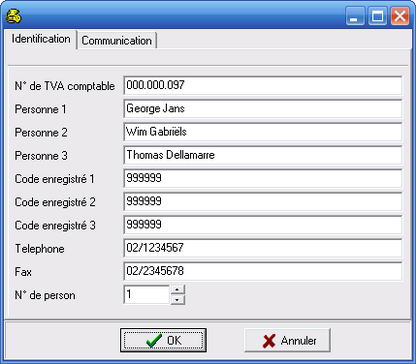Select the Code enregistré 2 field

click(263, 202)
